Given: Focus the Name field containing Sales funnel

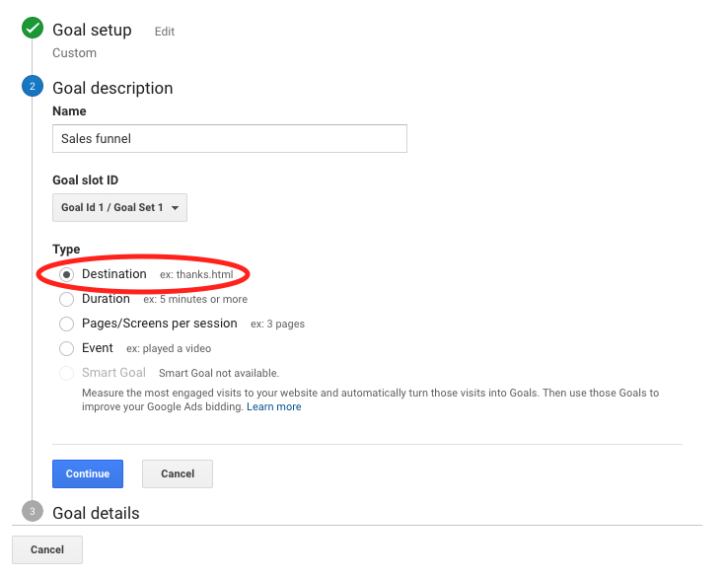Looking at the screenshot, I should 229,139.
